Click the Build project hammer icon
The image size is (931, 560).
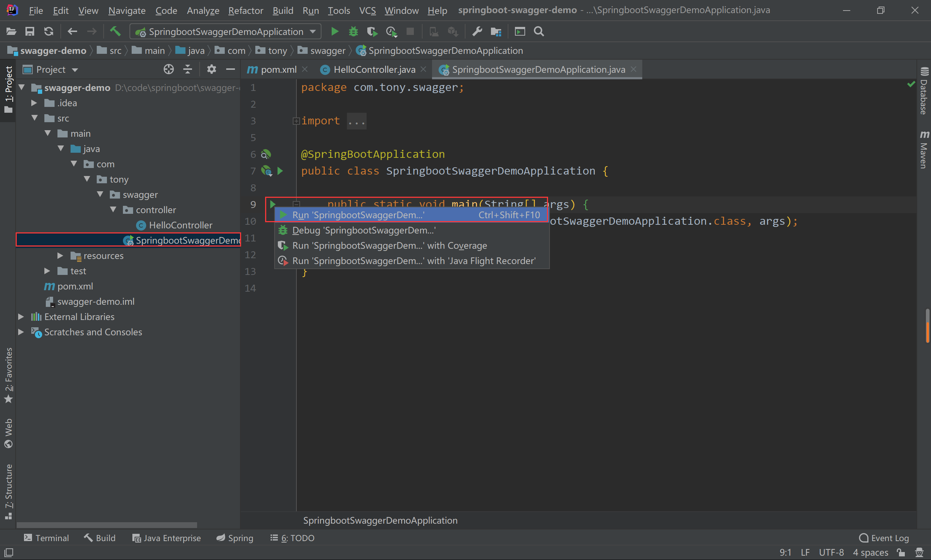pyautogui.click(x=115, y=31)
